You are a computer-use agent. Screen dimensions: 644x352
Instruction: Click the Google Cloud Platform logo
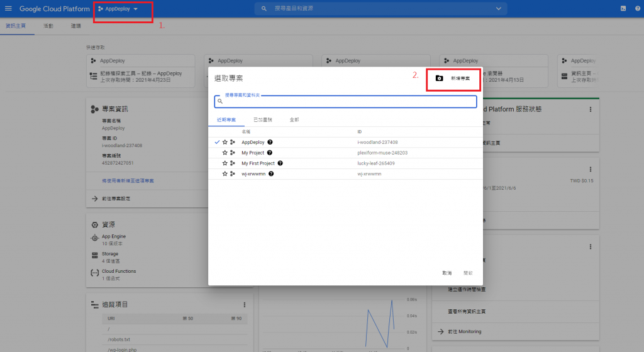tap(54, 9)
